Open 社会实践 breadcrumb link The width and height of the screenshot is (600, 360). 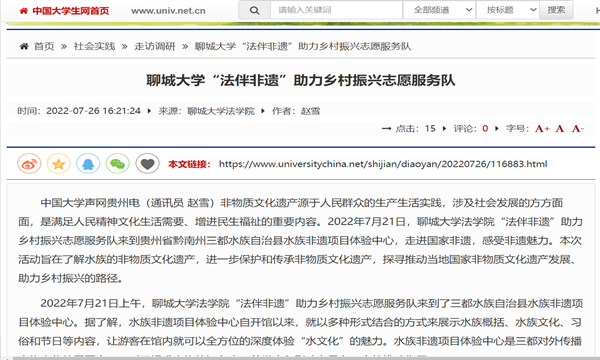click(x=94, y=47)
